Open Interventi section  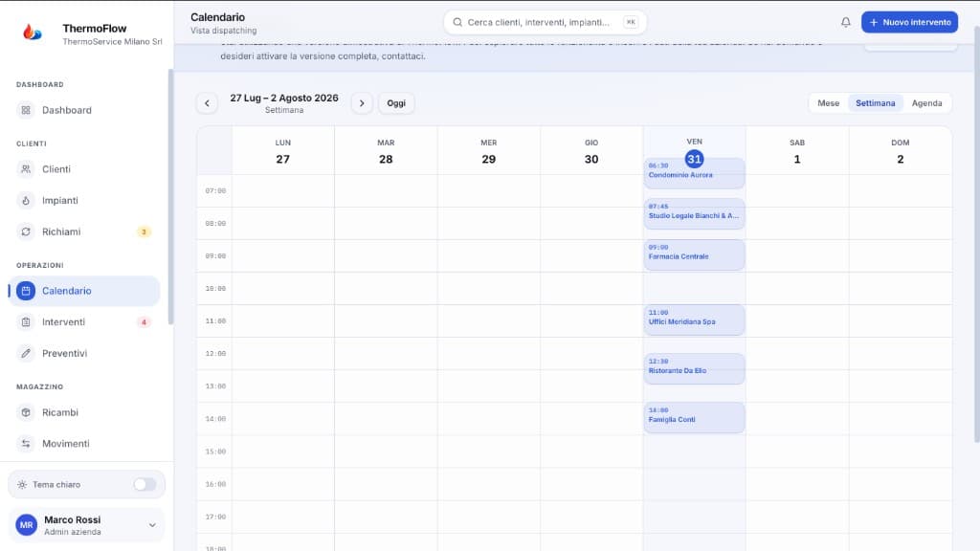click(x=84, y=322)
